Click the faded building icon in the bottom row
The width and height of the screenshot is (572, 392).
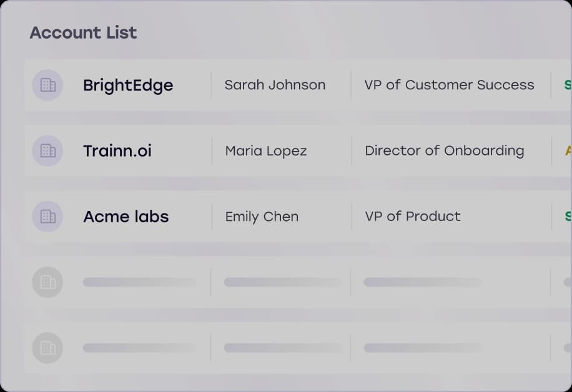pyautogui.click(x=47, y=348)
